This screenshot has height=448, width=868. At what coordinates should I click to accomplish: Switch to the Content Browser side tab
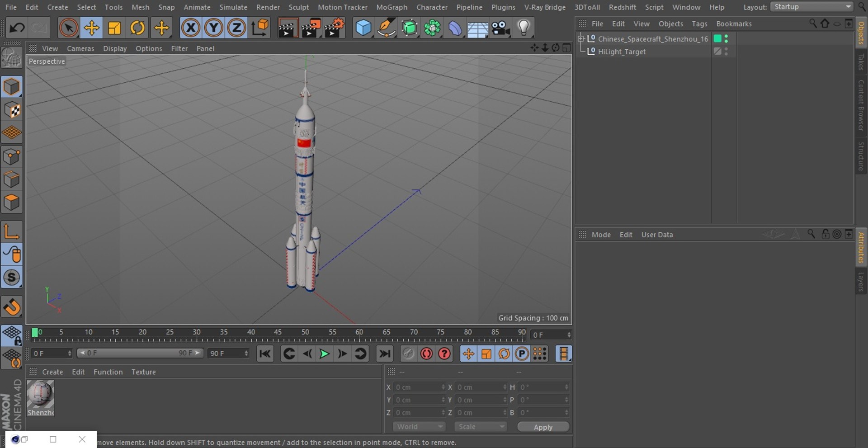pos(861,105)
